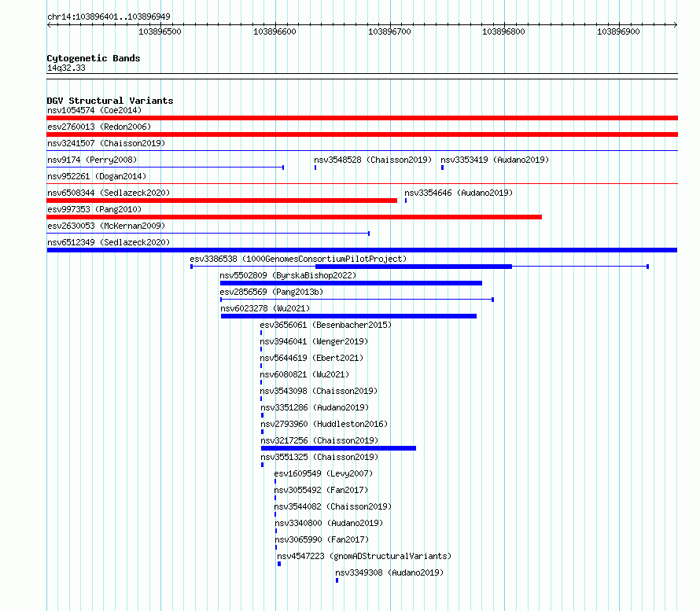Click the nsv6508344 (Sedlazeck2020) label
This screenshot has height=611, width=700.
click(109, 193)
